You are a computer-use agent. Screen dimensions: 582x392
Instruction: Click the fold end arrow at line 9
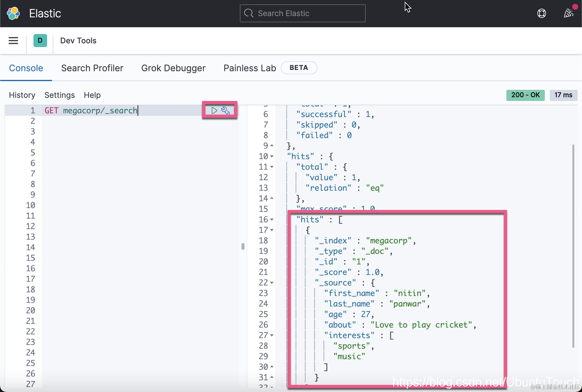[272, 146]
